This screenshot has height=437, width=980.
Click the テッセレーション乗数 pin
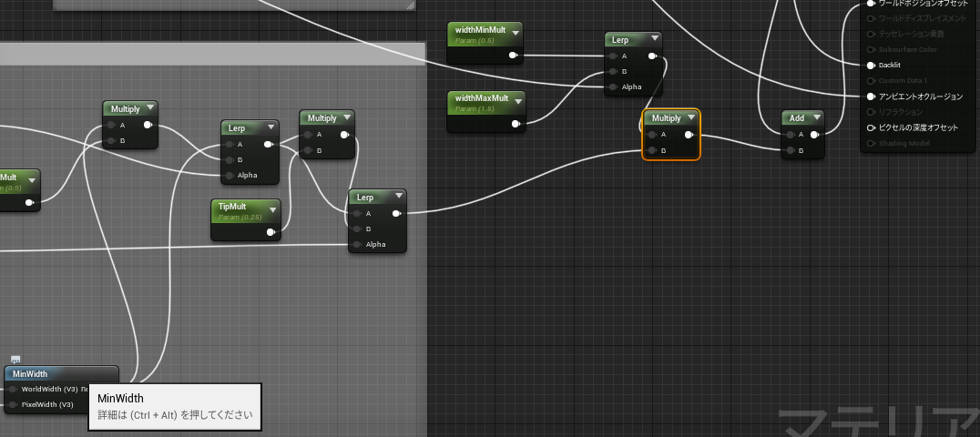[x=872, y=34]
